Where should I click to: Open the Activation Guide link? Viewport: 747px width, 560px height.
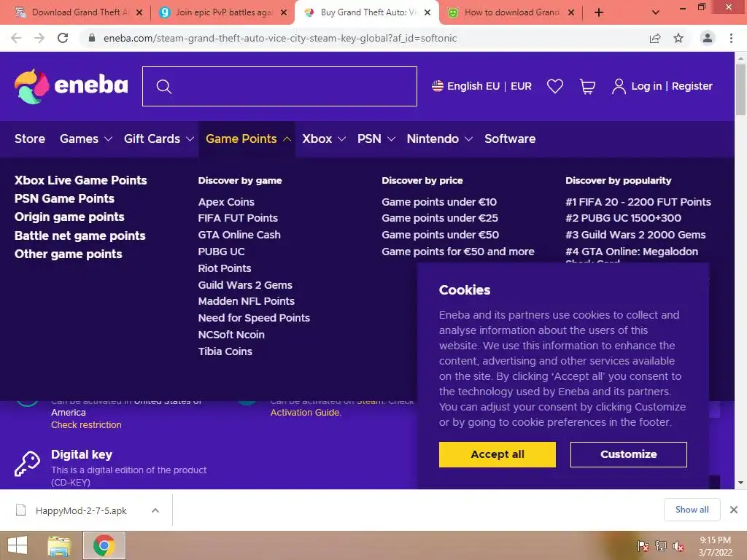(x=305, y=413)
